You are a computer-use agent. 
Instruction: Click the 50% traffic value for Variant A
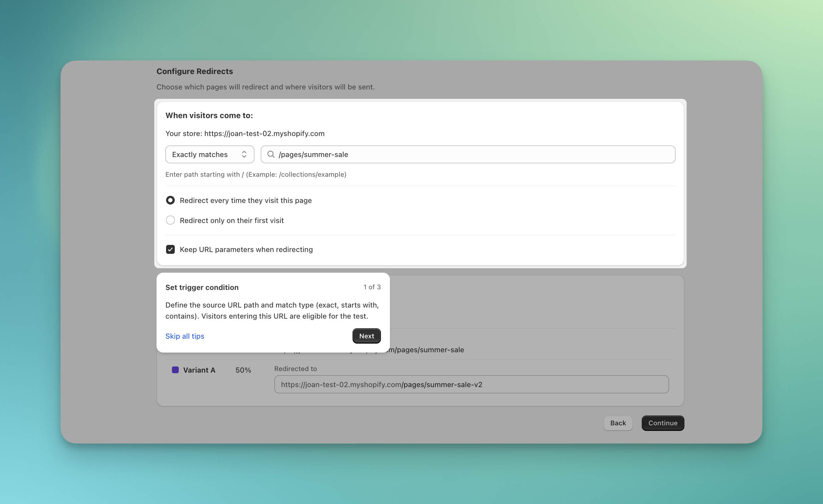(243, 370)
